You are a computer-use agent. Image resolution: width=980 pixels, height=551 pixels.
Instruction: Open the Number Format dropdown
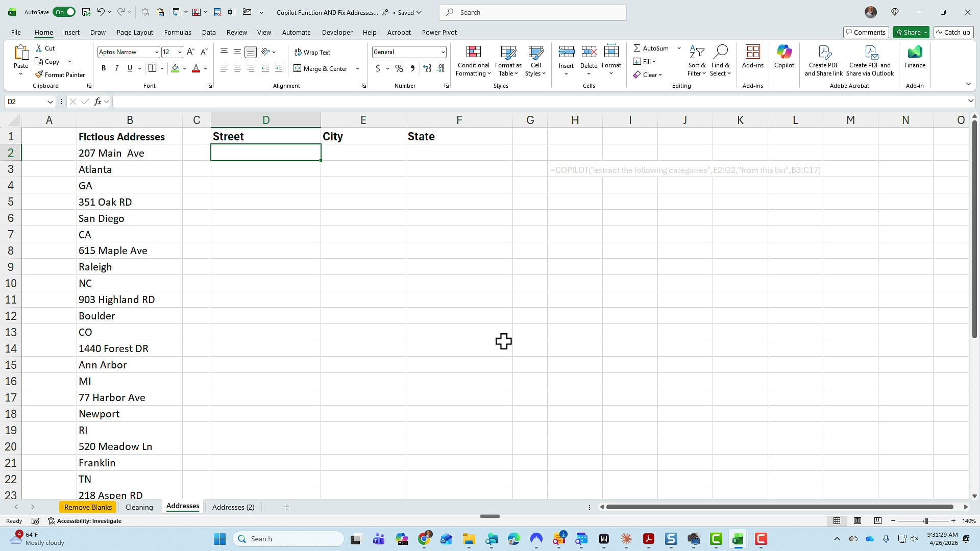[442, 52]
